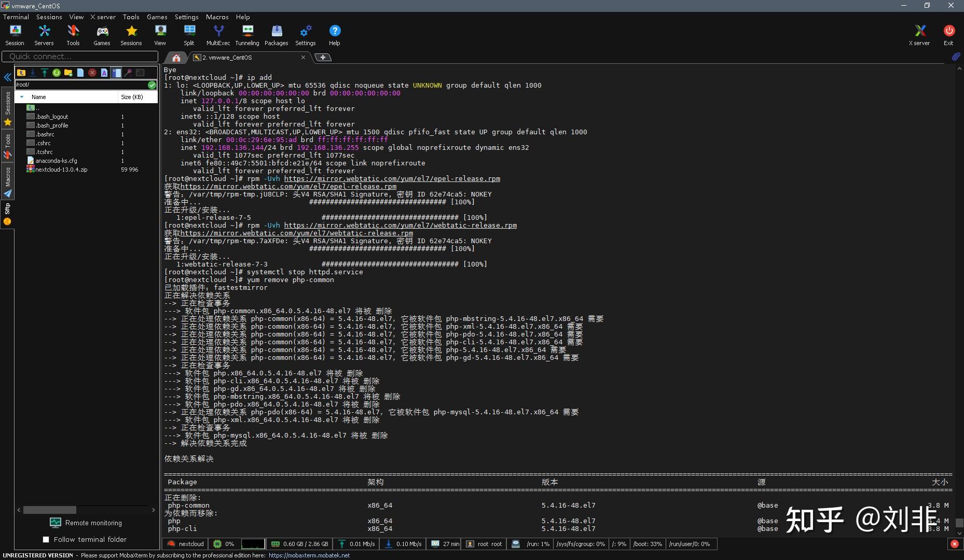Select the .bash_profile file
This screenshot has height=560, width=964.
[52, 125]
